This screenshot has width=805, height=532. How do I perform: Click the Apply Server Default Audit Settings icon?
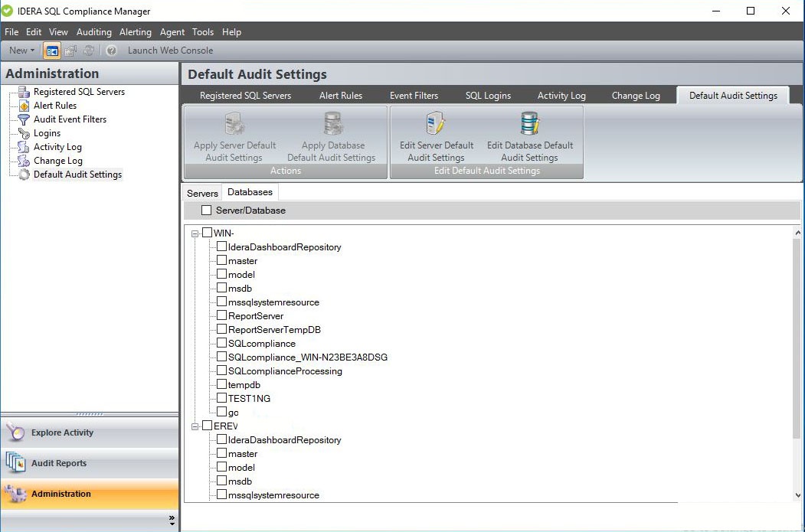click(x=234, y=124)
